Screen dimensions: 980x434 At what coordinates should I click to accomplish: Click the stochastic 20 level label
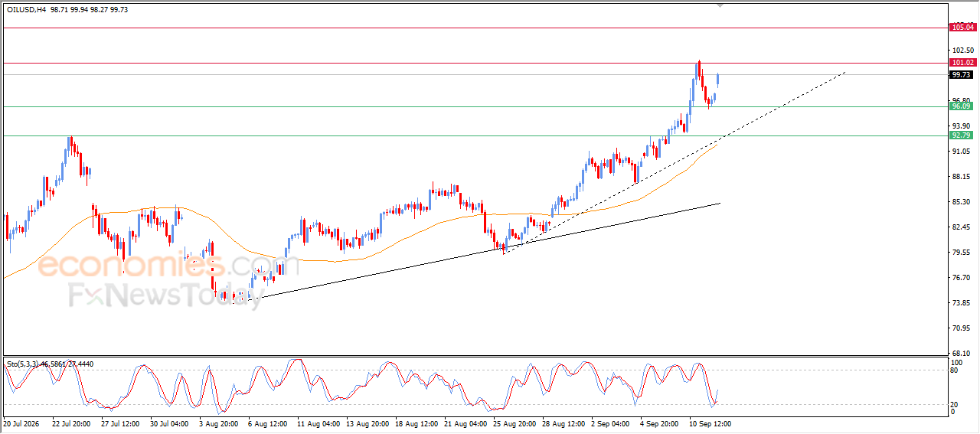point(954,403)
